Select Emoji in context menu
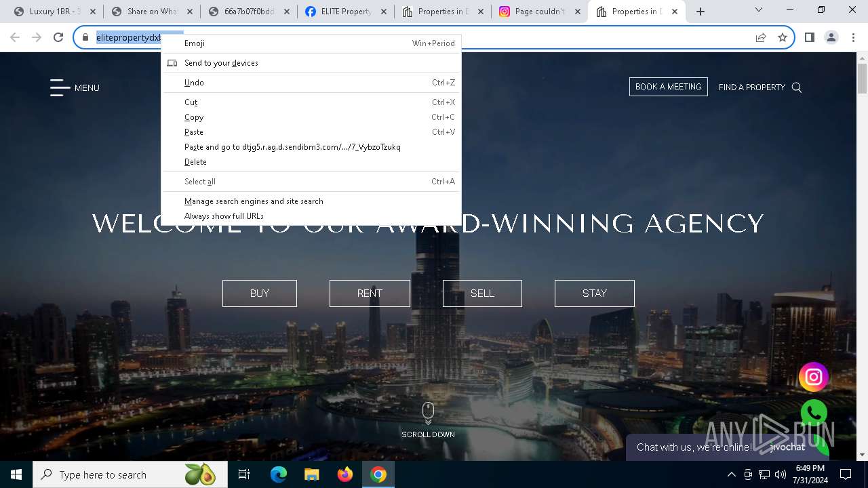This screenshot has height=488, width=868. pyautogui.click(x=311, y=43)
